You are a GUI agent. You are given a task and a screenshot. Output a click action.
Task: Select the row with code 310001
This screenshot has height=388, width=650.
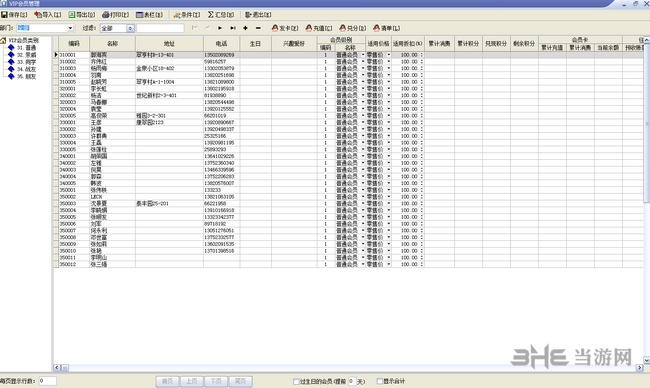tap(348, 55)
